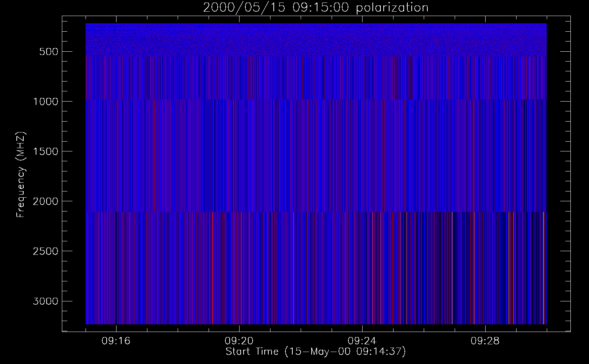Image resolution: width=589 pixels, height=364 pixels.
Task: Click the 09:28 time tick label
Action: [x=485, y=341]
